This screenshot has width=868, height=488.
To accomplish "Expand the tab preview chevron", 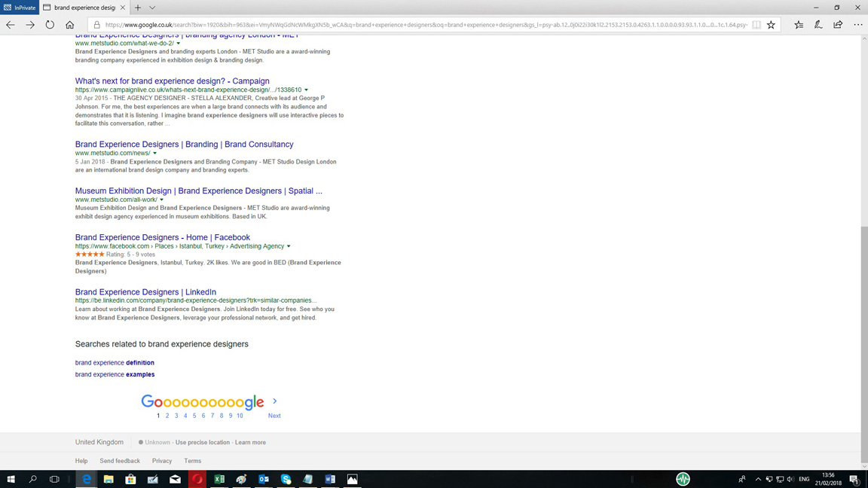I will click(x=152, y=8).
